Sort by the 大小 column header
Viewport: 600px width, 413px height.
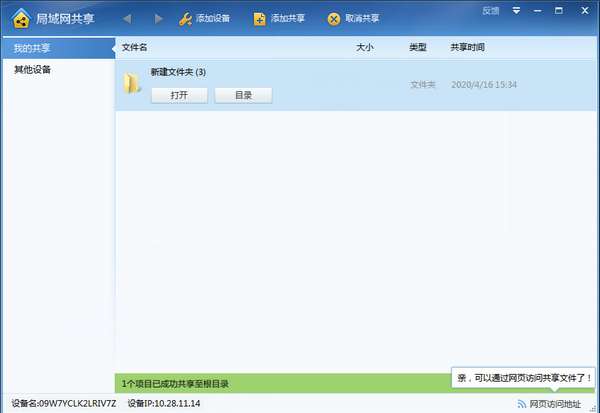point(365,47)
